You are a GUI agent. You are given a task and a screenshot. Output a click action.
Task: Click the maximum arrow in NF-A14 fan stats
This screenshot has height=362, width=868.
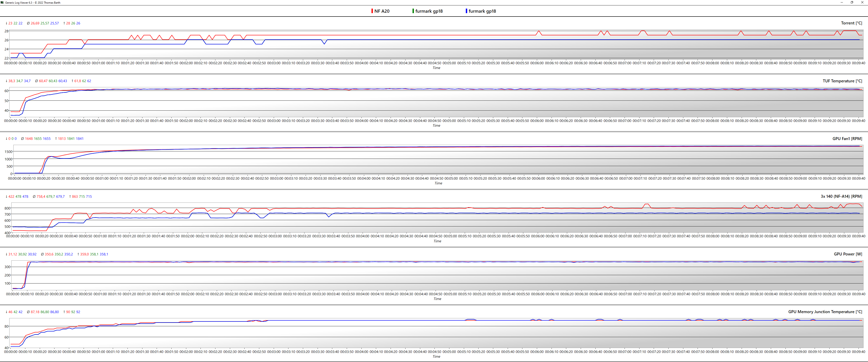(70, 197)
